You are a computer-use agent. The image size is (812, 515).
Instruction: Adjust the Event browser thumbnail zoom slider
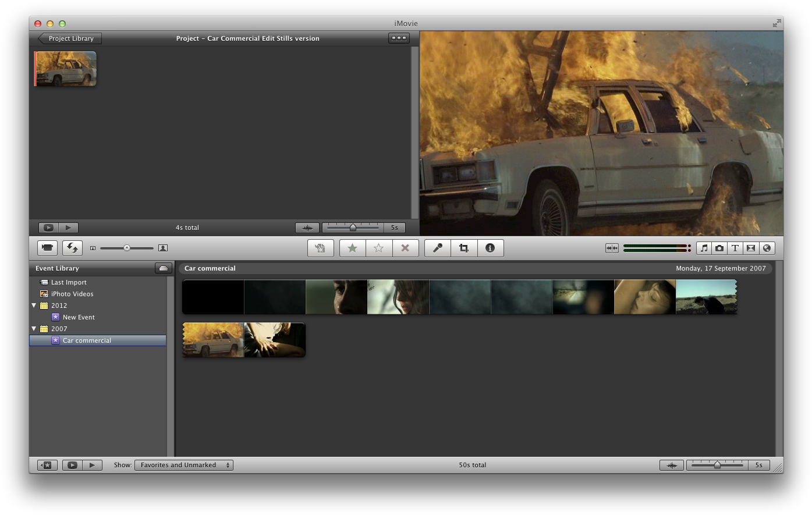coord(717,465)
